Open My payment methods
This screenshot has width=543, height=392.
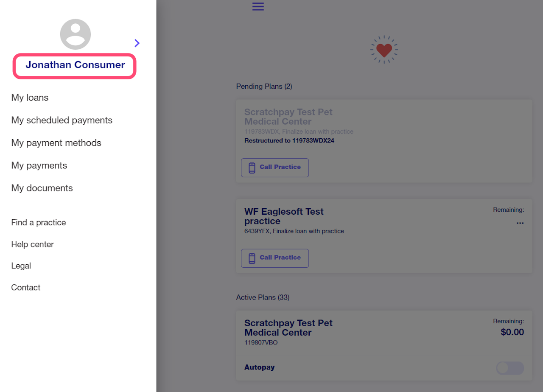pyautogui.click(x=56, y=143)
